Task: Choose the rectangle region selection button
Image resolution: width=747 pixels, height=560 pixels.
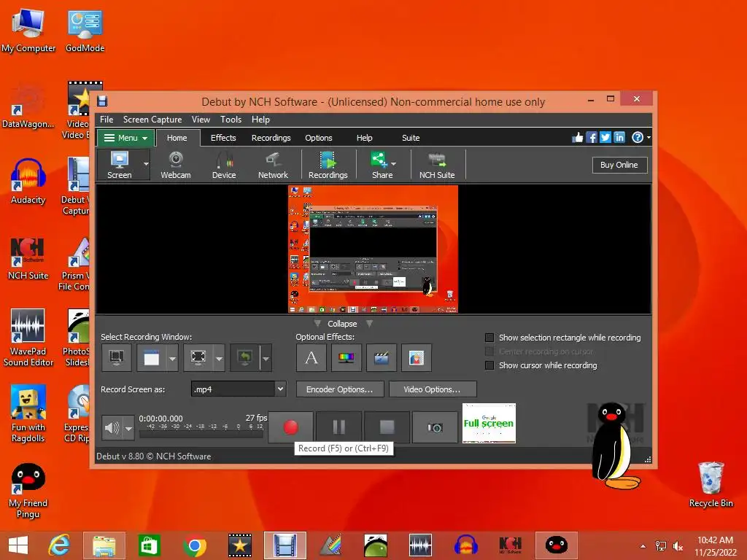Action: pos(198,357)
